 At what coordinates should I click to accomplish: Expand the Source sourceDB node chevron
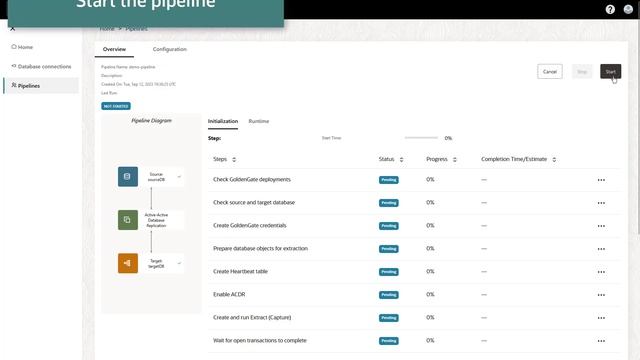tap(179, 177)
